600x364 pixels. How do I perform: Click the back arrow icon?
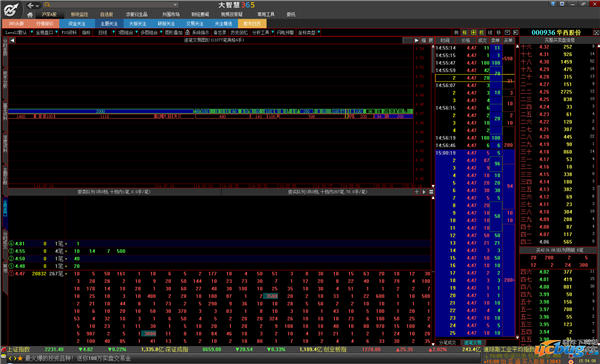pyautogui.click(x=30, y=5)
